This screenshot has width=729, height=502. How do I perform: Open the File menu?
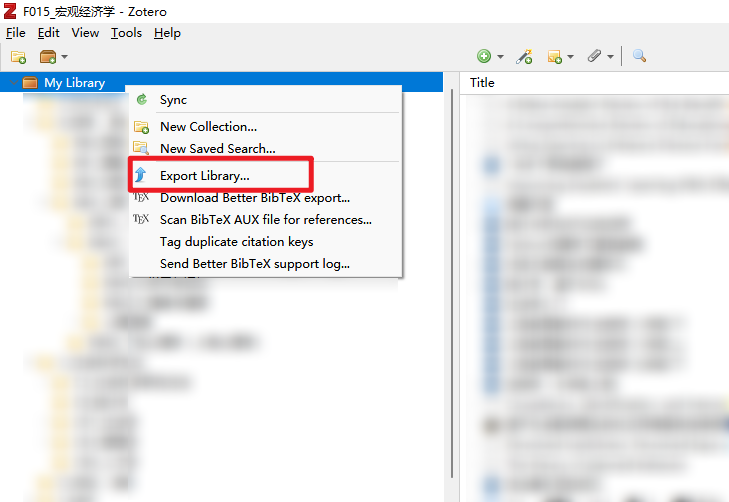tap(15, 33)
